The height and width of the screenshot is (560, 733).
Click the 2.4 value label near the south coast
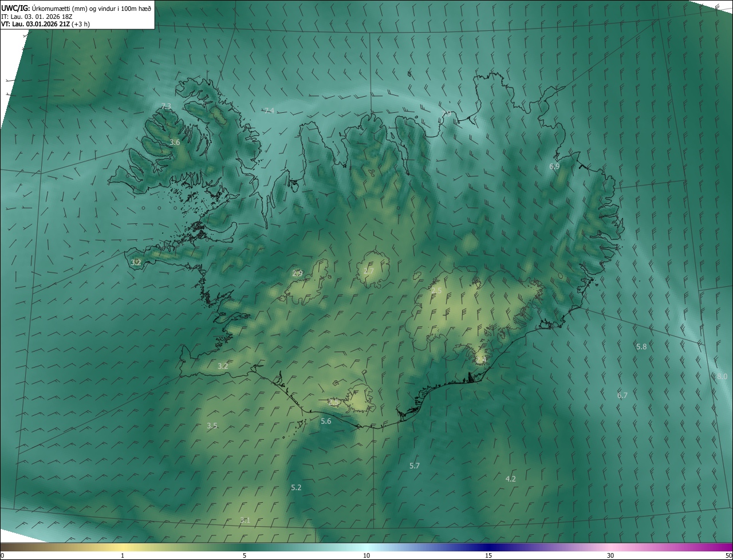coord(481,359)
